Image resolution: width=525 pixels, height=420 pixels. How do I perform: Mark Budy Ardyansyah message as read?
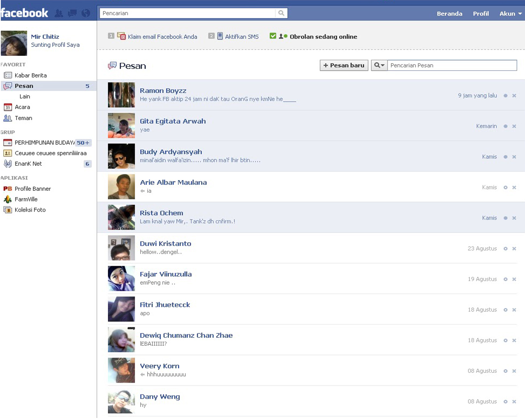click(506, 157)
